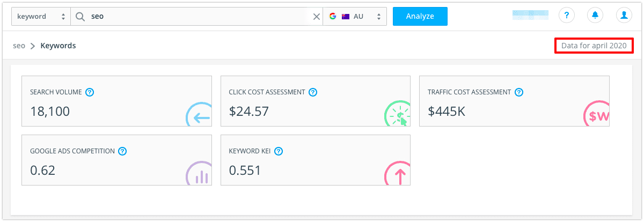Go to seo breadcrumb link
Image resolution: width=644 pixels, height=222 pixels.
click(x=19, y=46)
